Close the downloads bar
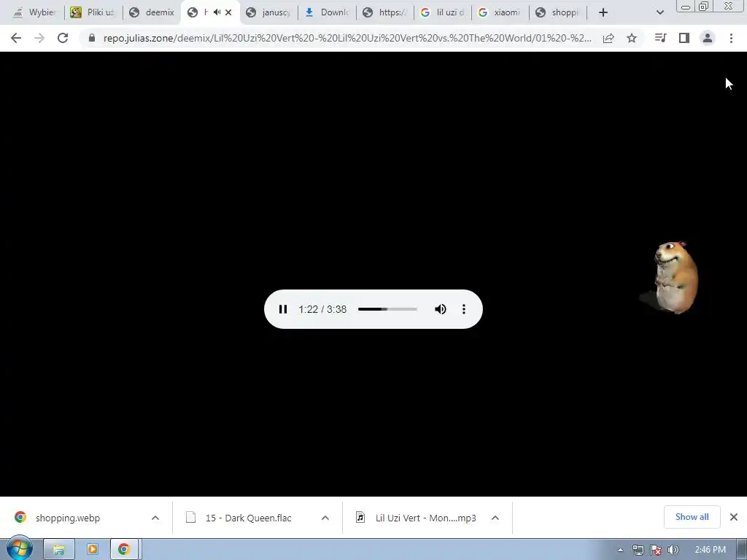This screenshot has height=560, width=747. 734,517
